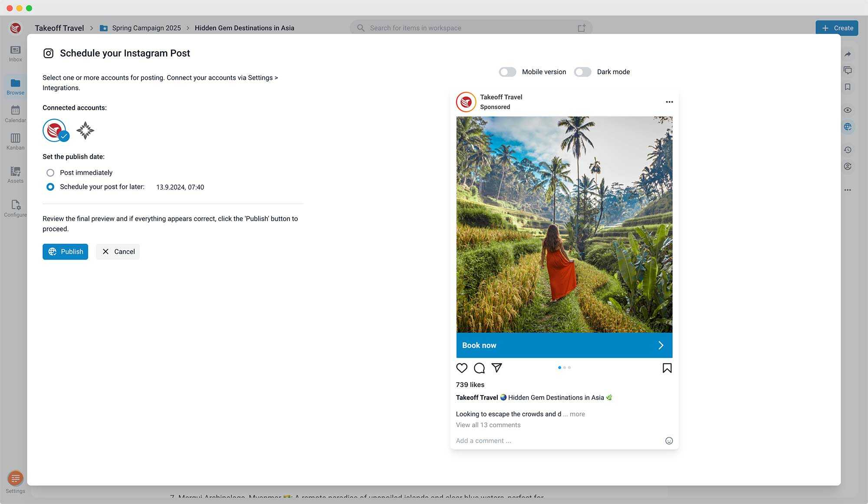The image size is (868, 504).
Task: Click the emoji smiley icon in comment field
Action: tap(669, 441)
